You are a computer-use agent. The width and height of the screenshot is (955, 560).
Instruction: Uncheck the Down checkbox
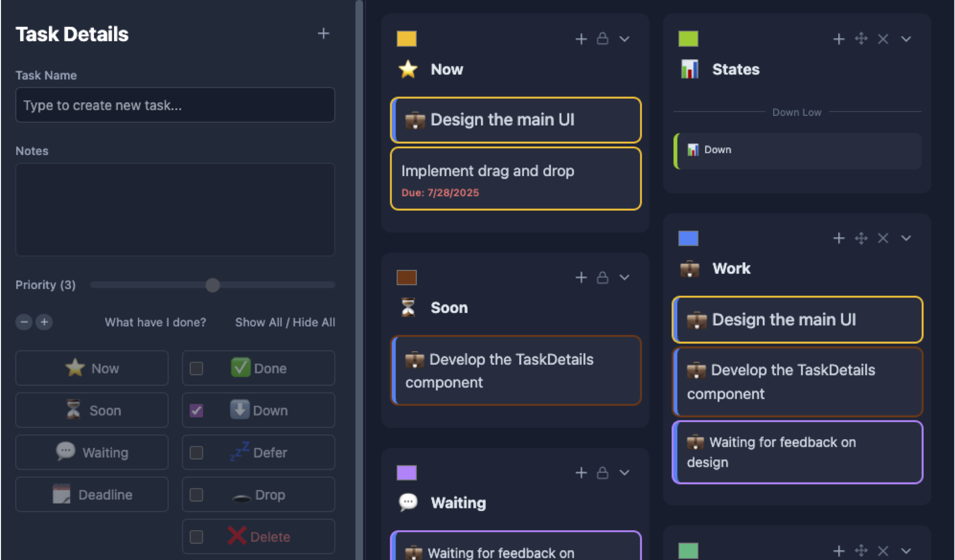[x=196, y=411]
